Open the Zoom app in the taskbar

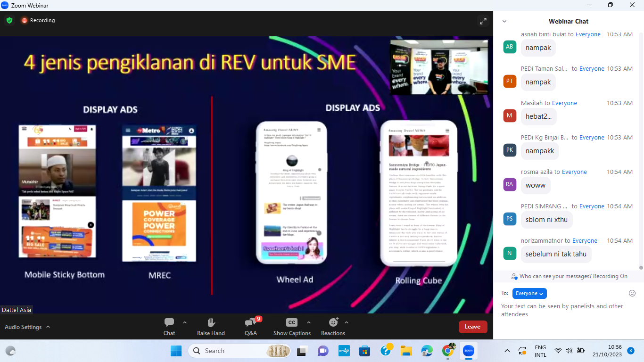click(x=468, y=351)
